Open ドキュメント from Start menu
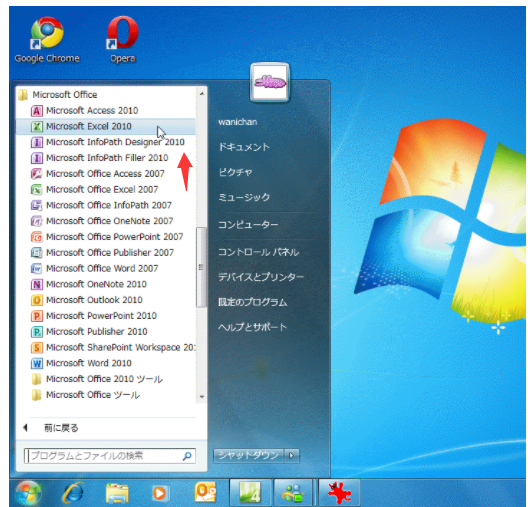The height and width of the screenshot is (507, 530). [x=244, y=147]
